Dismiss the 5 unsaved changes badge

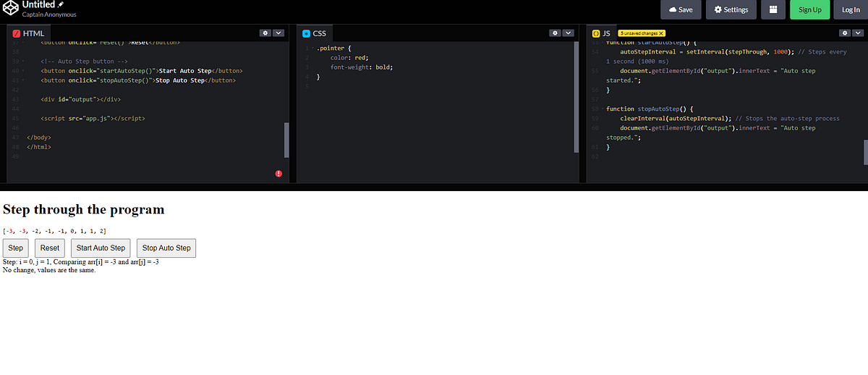click(x=661, y=33)
